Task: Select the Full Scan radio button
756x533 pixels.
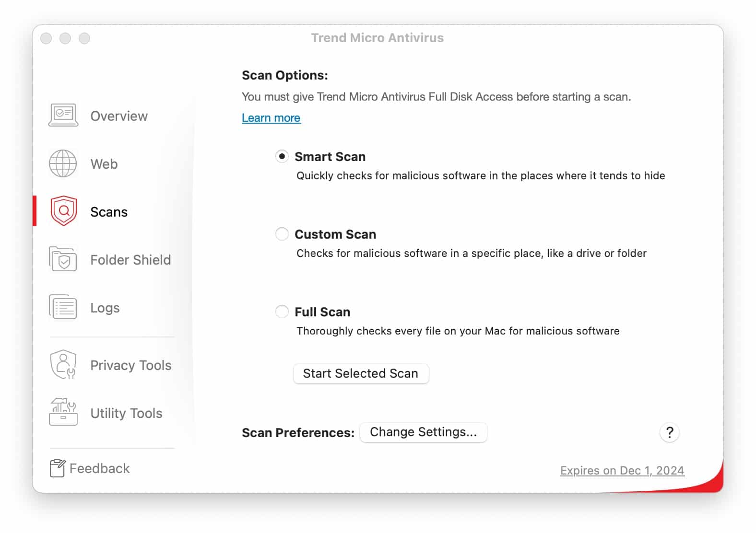Action: (x=282, y=312)
